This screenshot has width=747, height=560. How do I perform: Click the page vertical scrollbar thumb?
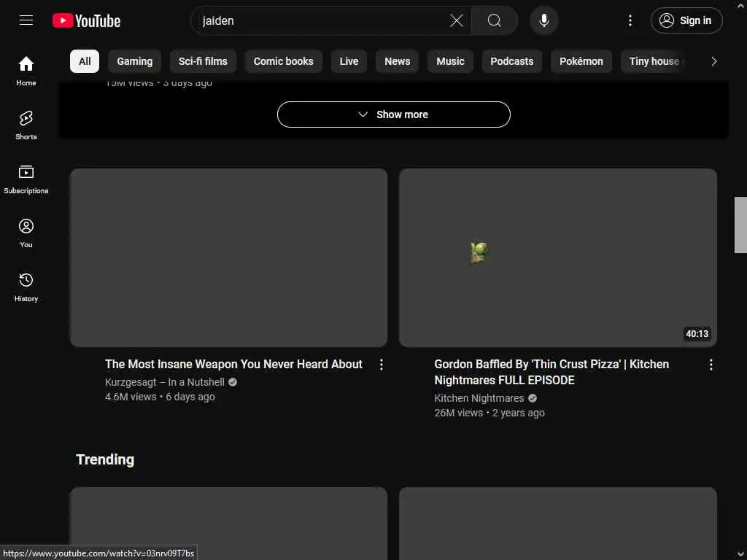tap(740, 225)
